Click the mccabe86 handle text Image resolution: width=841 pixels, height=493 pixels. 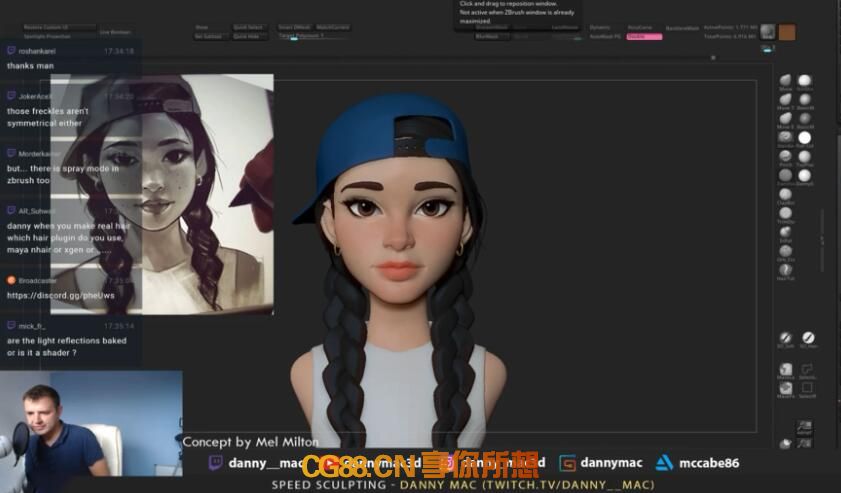click(x=709, y=462)
